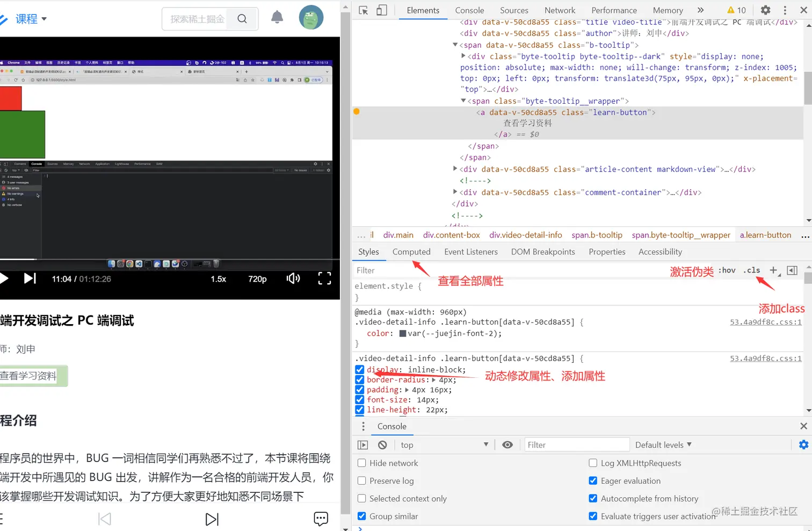Open the user avatar menu

[x=311, y=17]
